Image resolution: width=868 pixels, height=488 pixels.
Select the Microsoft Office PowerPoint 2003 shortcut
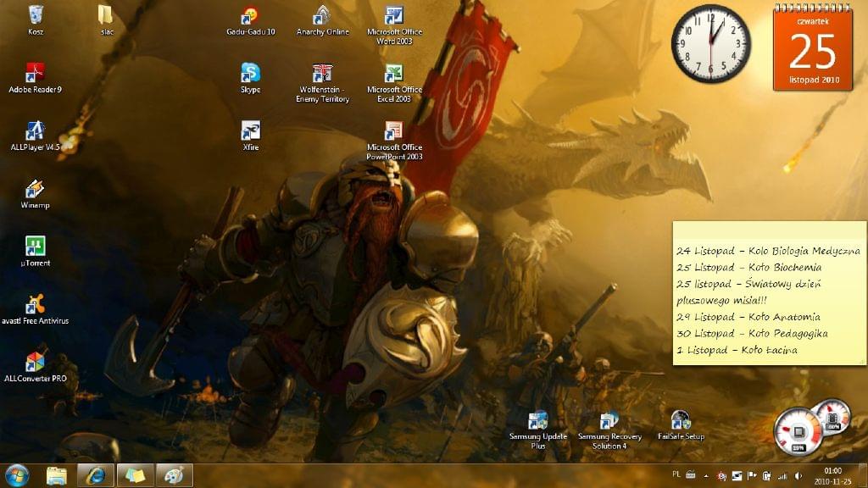(395, 141)
